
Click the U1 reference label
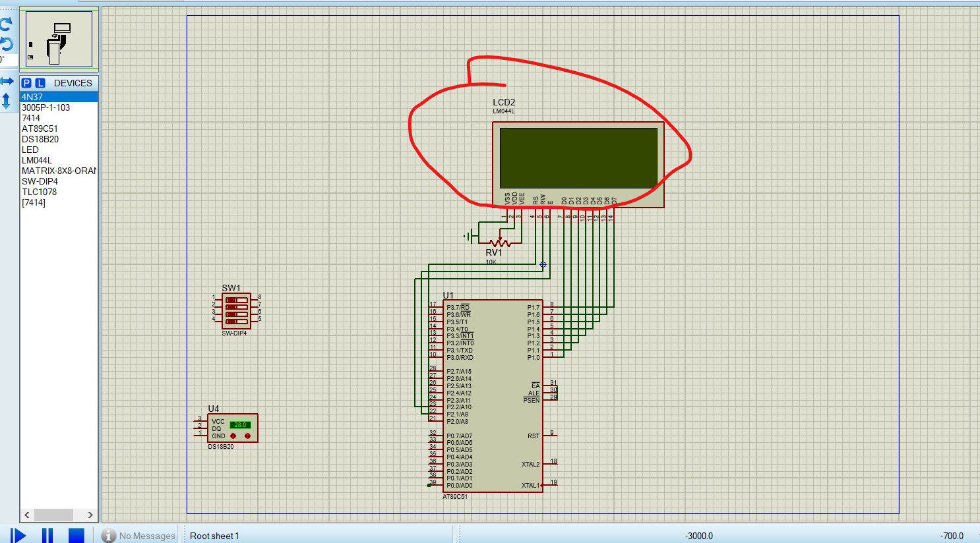(x=448, y=295)
